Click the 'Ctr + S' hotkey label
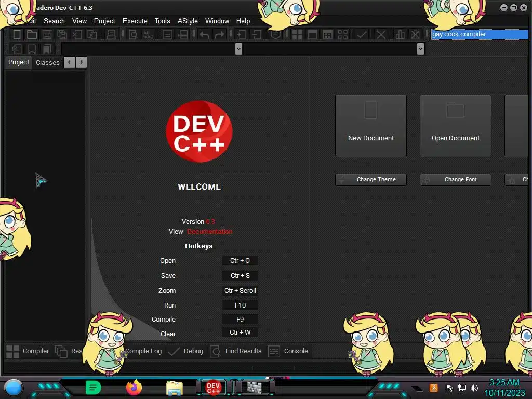 point(240,275)
